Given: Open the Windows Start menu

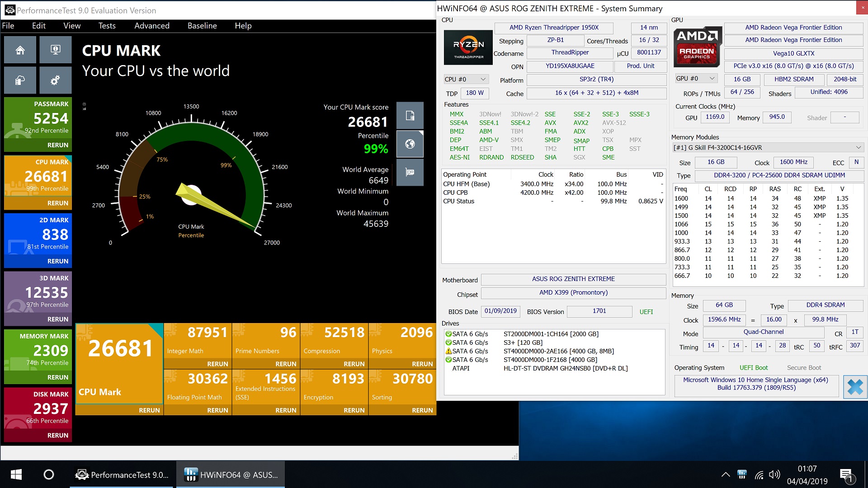Looking at the screenshot, I should [x=16, y=474].
